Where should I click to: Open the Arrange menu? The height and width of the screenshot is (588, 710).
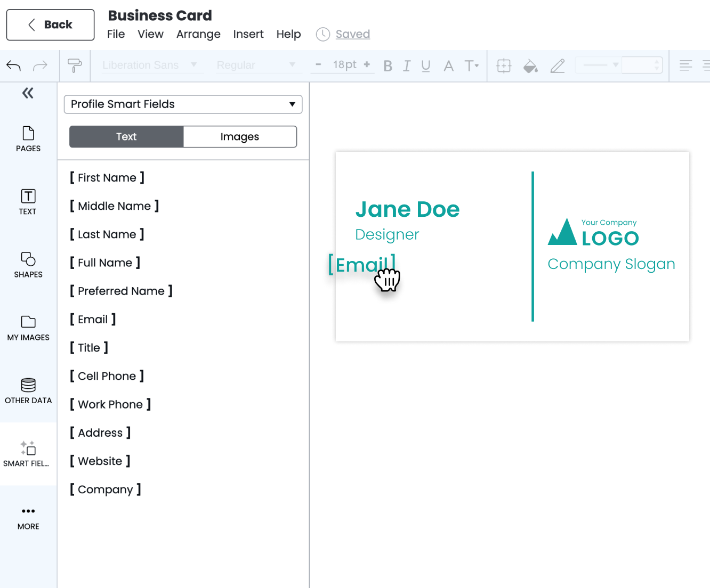[198, 34]
